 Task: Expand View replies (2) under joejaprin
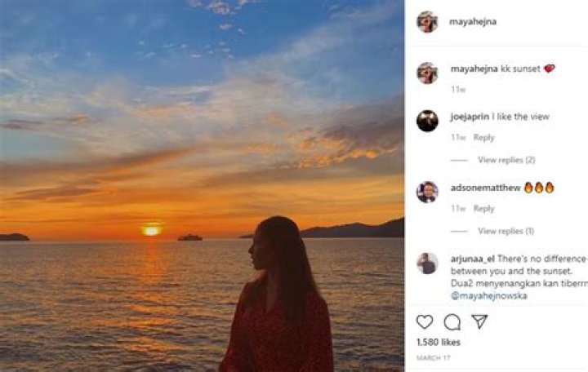506,160
